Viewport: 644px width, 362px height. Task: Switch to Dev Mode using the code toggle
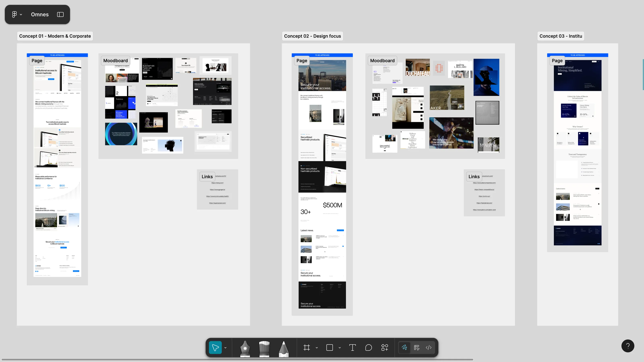coord(428,348)
